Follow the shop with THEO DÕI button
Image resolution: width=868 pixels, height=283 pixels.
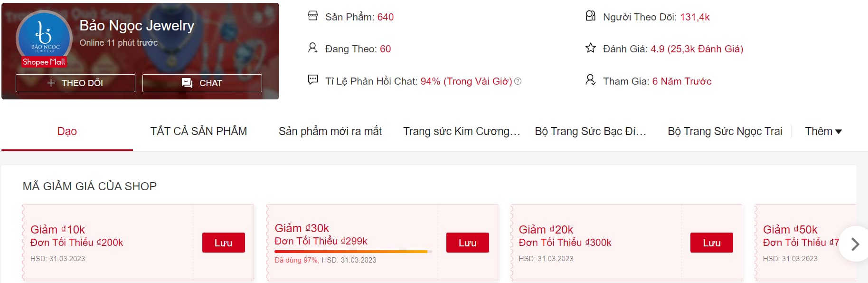pyautogui.click(x=75, y=83)
